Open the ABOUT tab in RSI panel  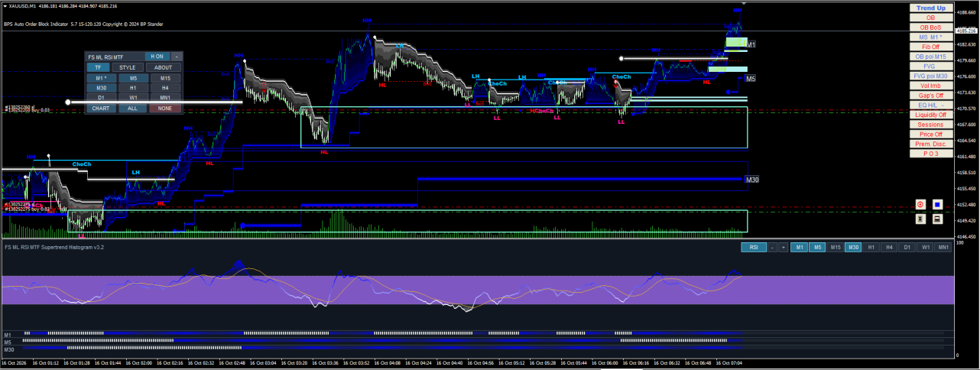click(x=164, y=67)
